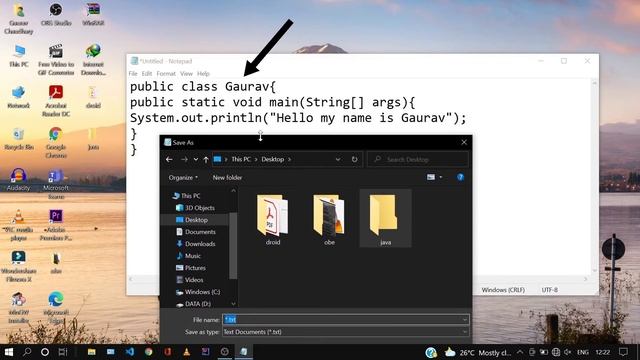The height and width of the screenshot is (360, 640).
Task: Change the view layout icon
Action: (x=431, y=177)
